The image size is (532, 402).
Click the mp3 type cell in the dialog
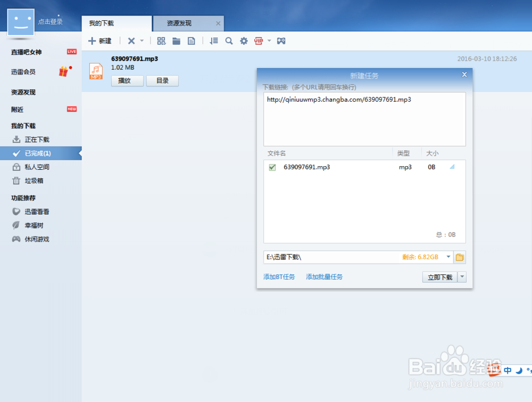(x=405, y=167)
